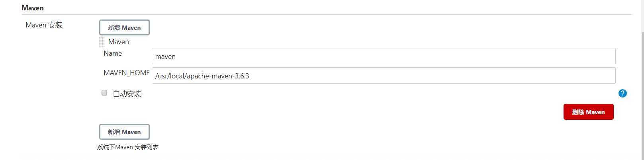Image resolution: width=644 pixels, height=160 pixels.
Task: Click the MAVEN_HOME field label
Action: tap(127, 73)
